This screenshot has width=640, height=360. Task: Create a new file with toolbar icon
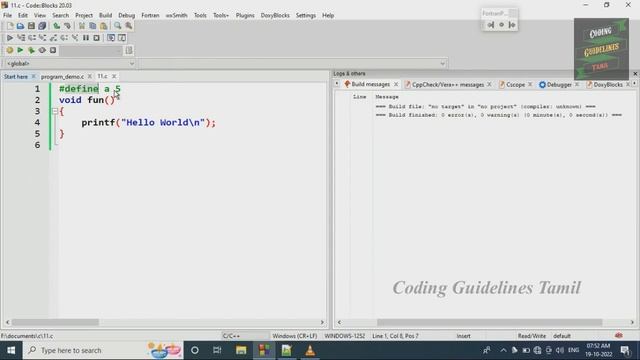click(10, 26)
